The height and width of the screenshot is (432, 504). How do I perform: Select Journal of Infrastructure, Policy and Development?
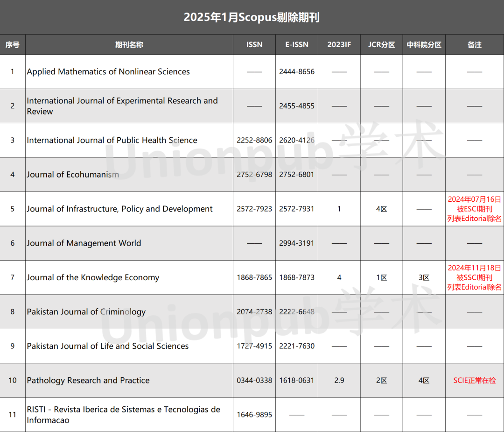129,209
